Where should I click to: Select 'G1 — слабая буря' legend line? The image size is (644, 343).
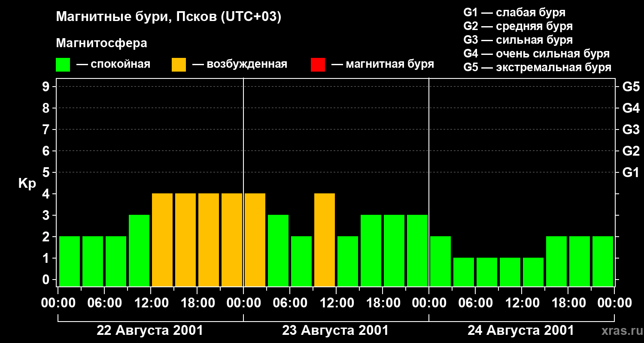(514, 12)
